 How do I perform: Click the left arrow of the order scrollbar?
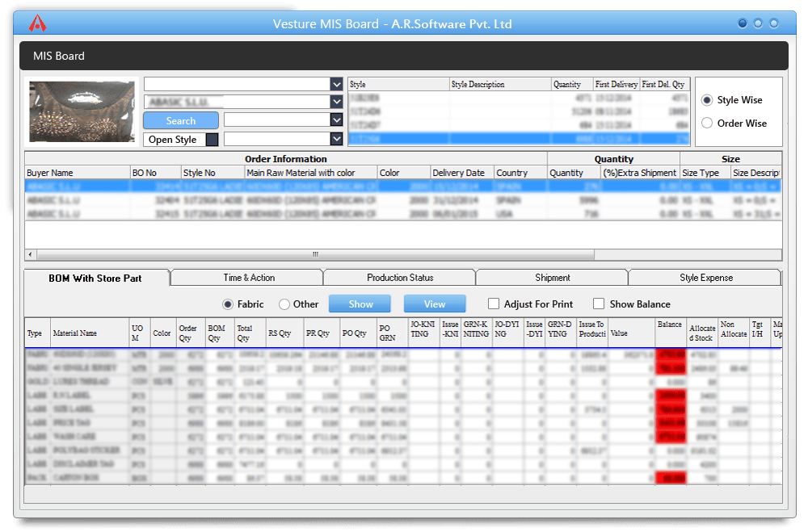pos(31,254)
